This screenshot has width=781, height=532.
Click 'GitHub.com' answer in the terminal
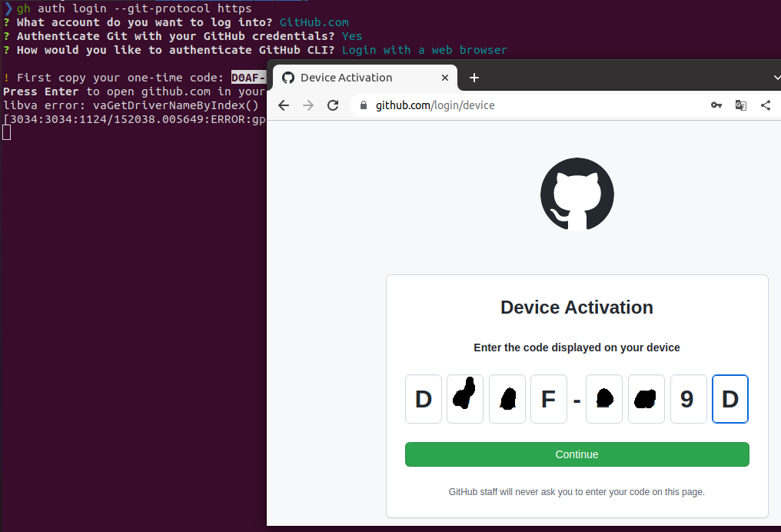click(x=314, y=22)
